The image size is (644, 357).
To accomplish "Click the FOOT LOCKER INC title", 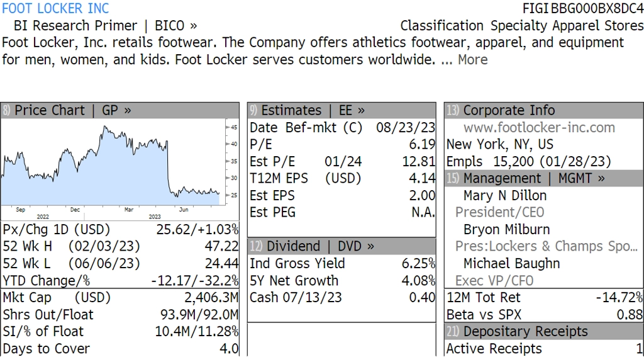I will click(56, 8).
